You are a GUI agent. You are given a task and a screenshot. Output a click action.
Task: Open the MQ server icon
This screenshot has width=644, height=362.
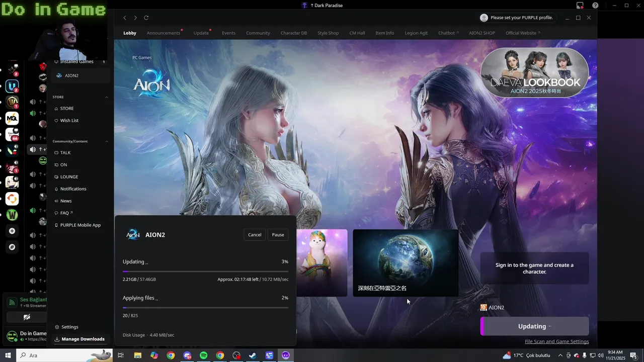pyautogui.click(x=12, y=119)
